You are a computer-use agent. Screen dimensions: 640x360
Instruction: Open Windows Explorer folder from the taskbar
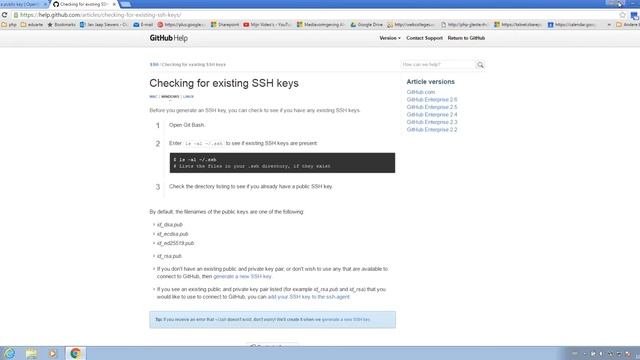[x=31, y=353]
